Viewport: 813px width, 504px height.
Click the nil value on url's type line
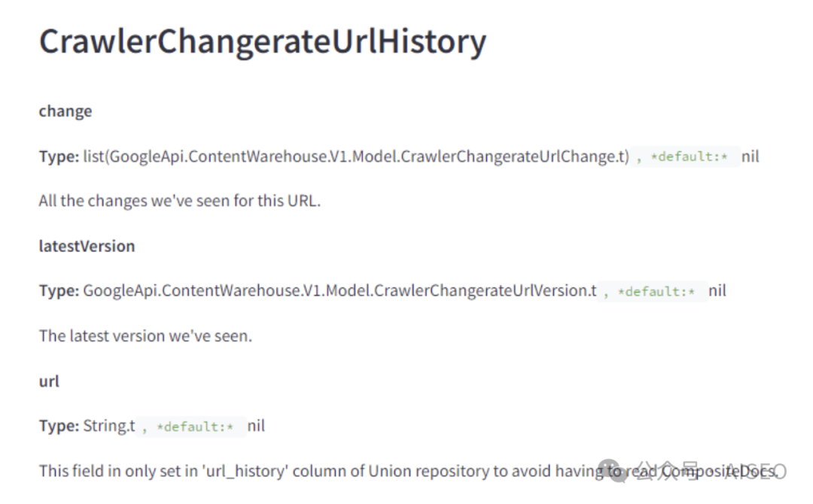tap(256, 427)
